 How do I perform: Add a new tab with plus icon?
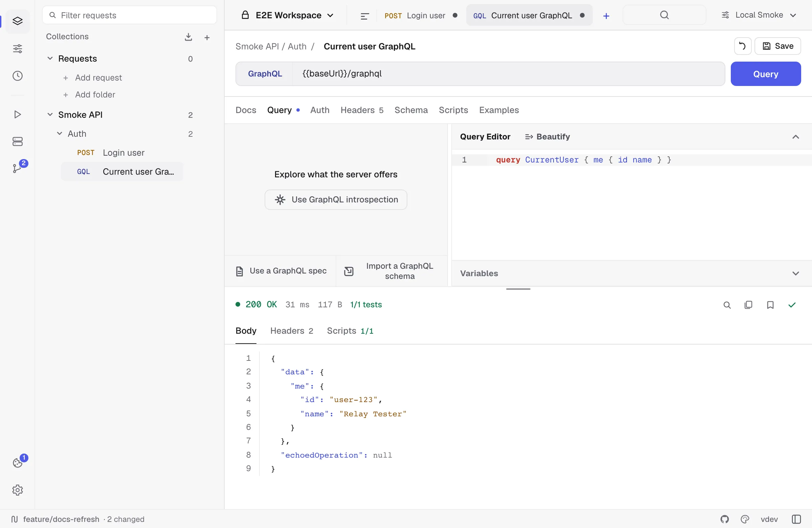tap(606, 16)
